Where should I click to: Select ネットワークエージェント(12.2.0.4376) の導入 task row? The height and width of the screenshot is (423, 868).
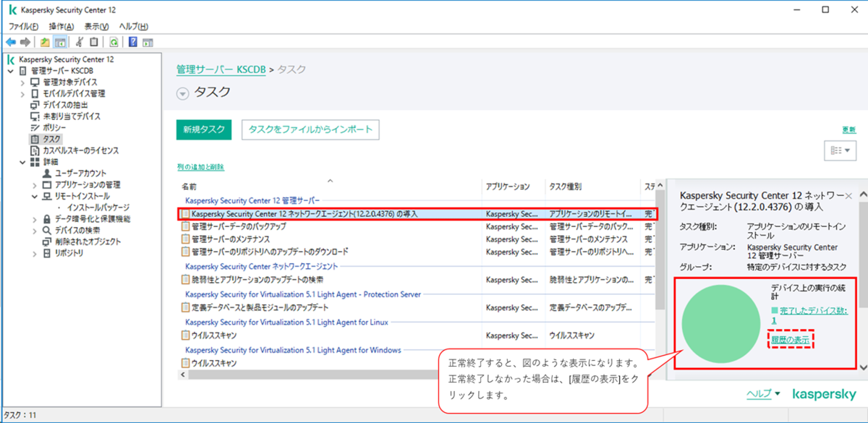click(417, 214)
